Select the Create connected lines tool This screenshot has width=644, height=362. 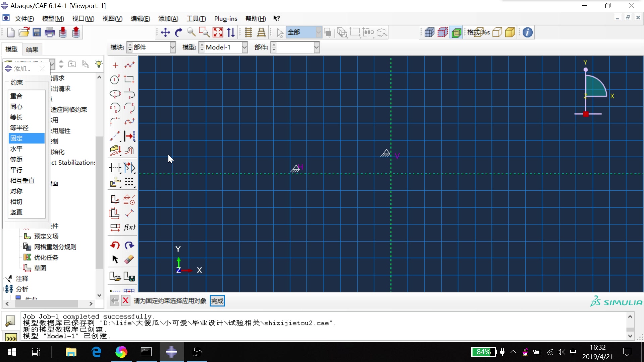[x=129, y=65]
